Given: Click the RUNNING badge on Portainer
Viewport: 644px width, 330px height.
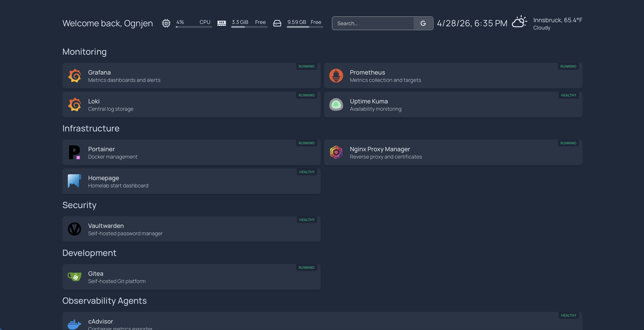Looking at the screenshot, I should [x=307, y=143].
